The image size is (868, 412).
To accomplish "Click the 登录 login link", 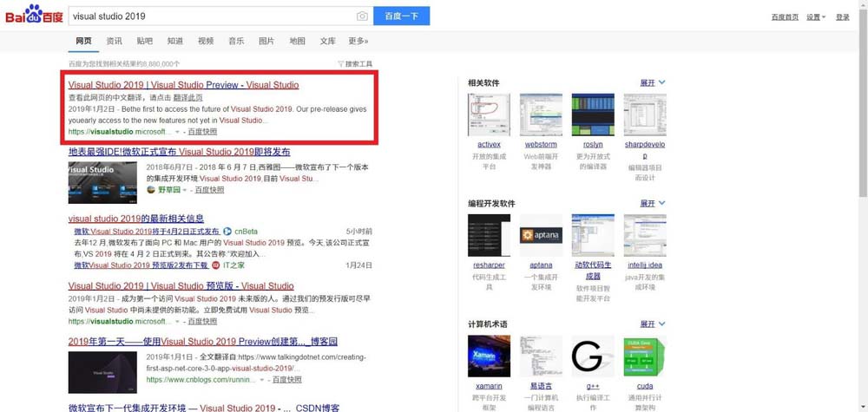I will [x=843, y=17].
